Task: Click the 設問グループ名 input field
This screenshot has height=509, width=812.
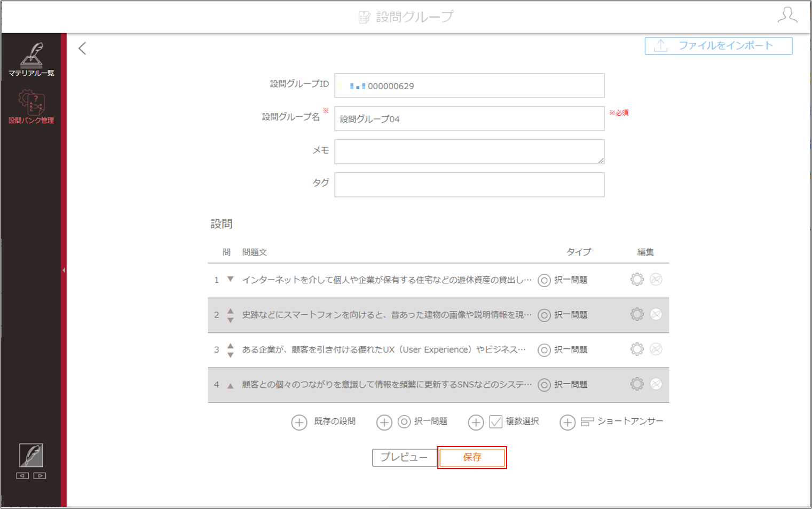Action: point(469,118)
